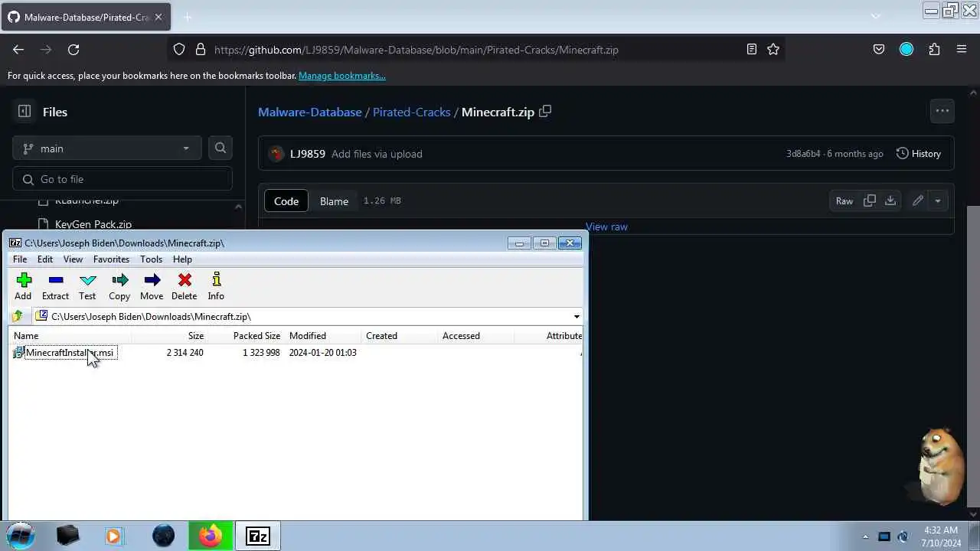Open the Tools menu in 7-Zip
Viewport: 980px width, 551px height.
point(151,259)
